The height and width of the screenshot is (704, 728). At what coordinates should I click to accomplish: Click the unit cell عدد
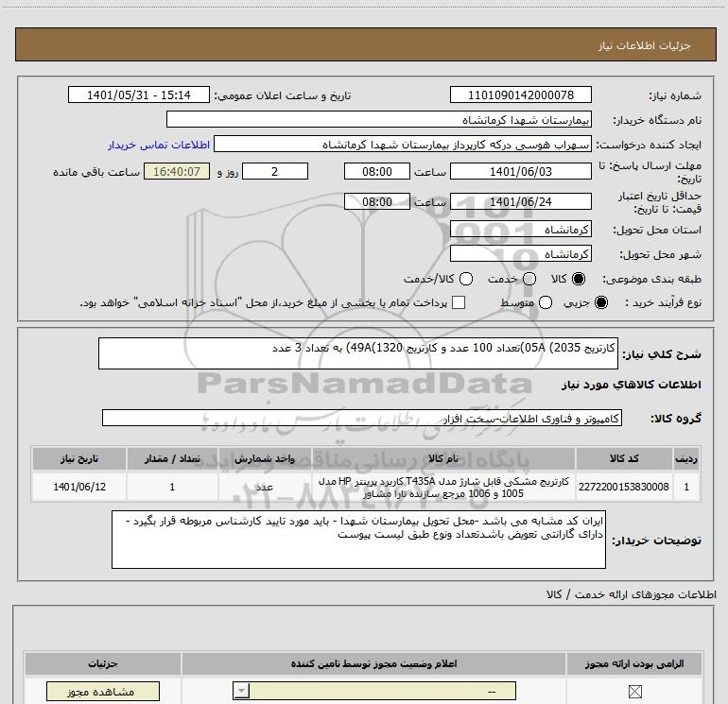(264, 487)
